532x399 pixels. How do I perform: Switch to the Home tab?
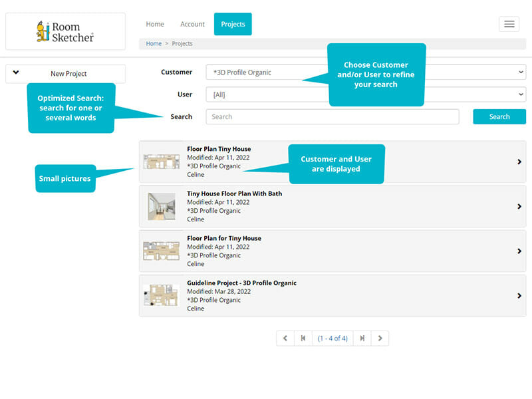pyautogui.click(x=155, y=24)
